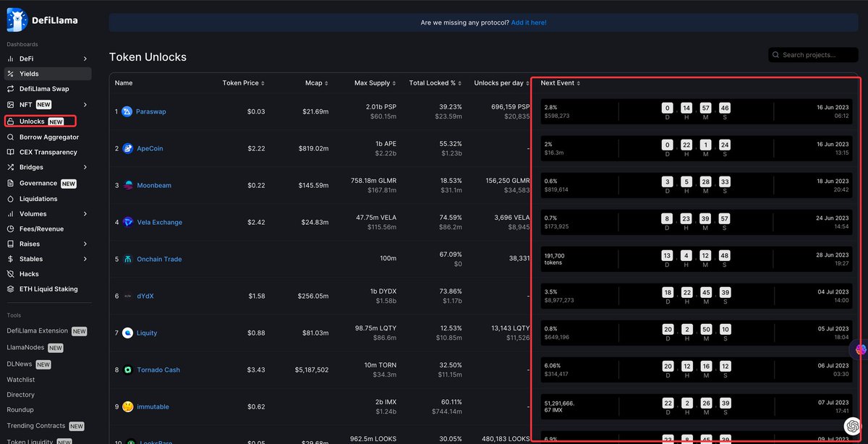This screenshot has width=868, height=444.
Task: Open the Paraswap project link
Action: coord(152,111)
